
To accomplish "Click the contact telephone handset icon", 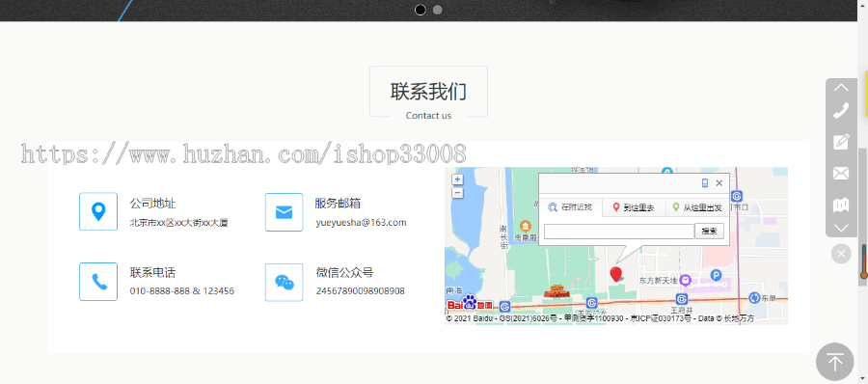I will pos(98,282).
